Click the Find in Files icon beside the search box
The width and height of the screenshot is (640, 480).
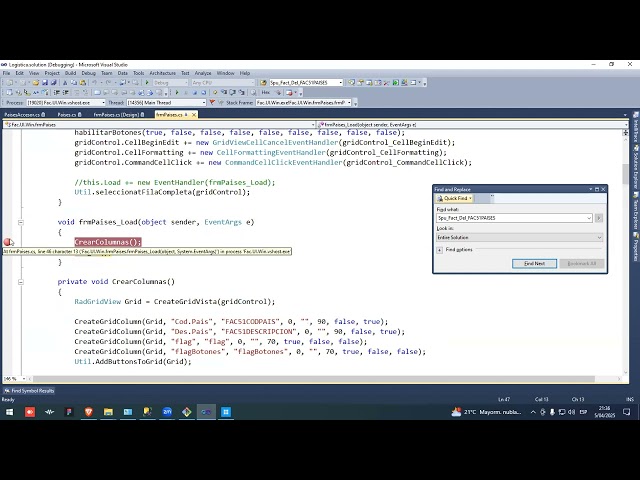click(263, 82)
